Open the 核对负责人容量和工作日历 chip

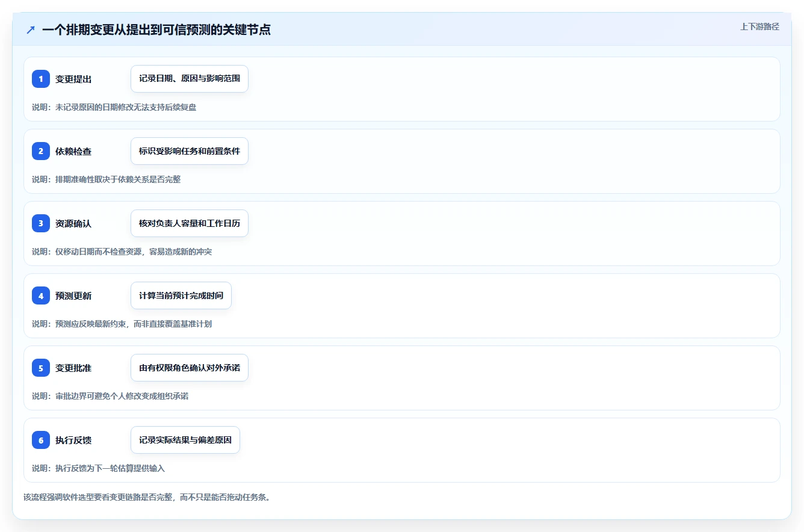pyautogui.click(x=190, y=223)
